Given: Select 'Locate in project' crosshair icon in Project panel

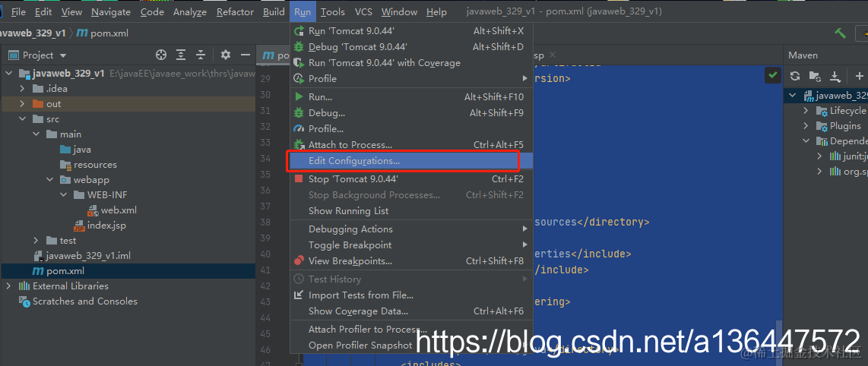Looking at the screenshot, I should (161, 55).
